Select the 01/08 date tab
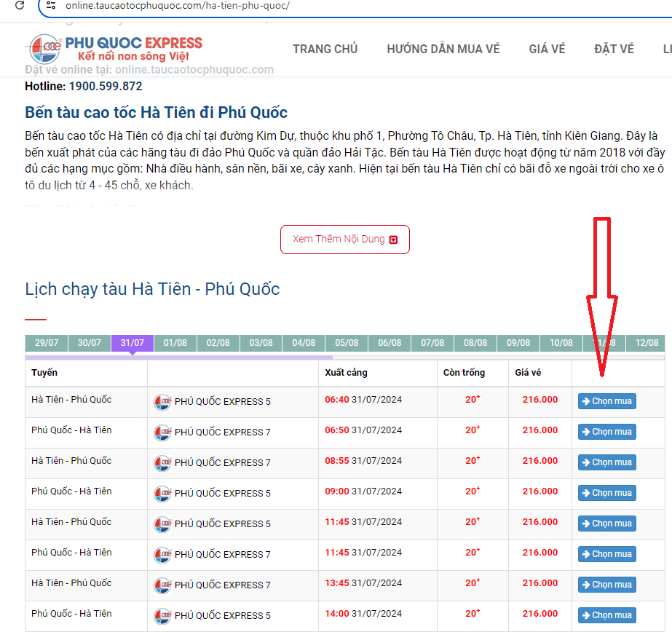The height and width of the screenshot is (632, 672). tap(175, 343)
